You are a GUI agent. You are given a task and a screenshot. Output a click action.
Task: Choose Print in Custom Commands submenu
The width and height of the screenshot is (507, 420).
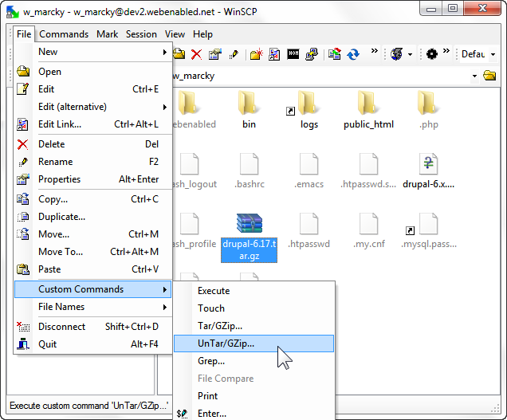coord(253,396)
